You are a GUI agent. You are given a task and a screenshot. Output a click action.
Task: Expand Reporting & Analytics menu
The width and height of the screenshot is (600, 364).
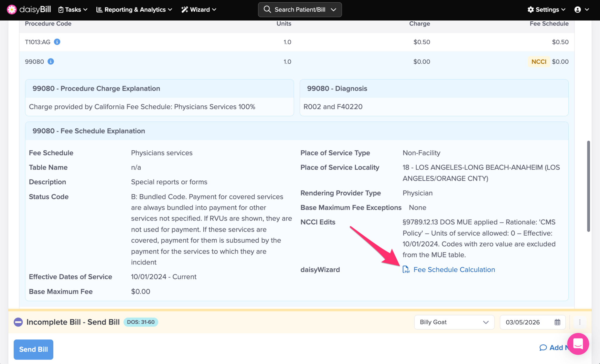coord(134,10)
